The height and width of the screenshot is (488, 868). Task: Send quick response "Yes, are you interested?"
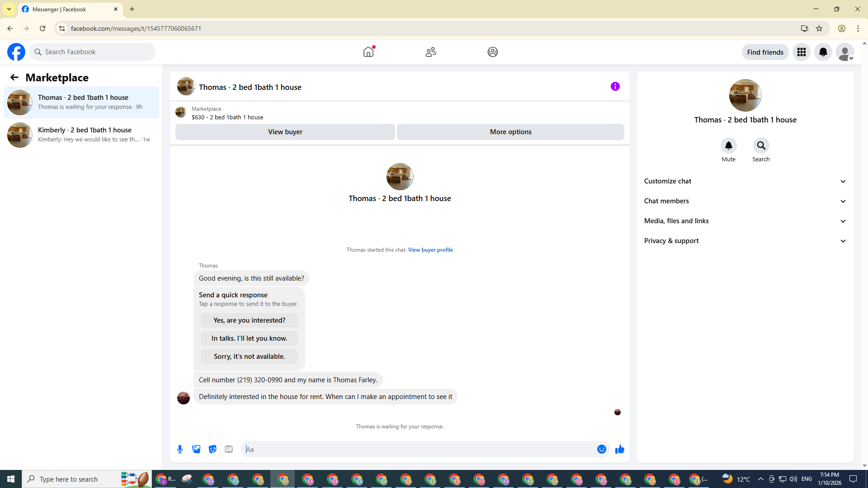click(249, 320)
